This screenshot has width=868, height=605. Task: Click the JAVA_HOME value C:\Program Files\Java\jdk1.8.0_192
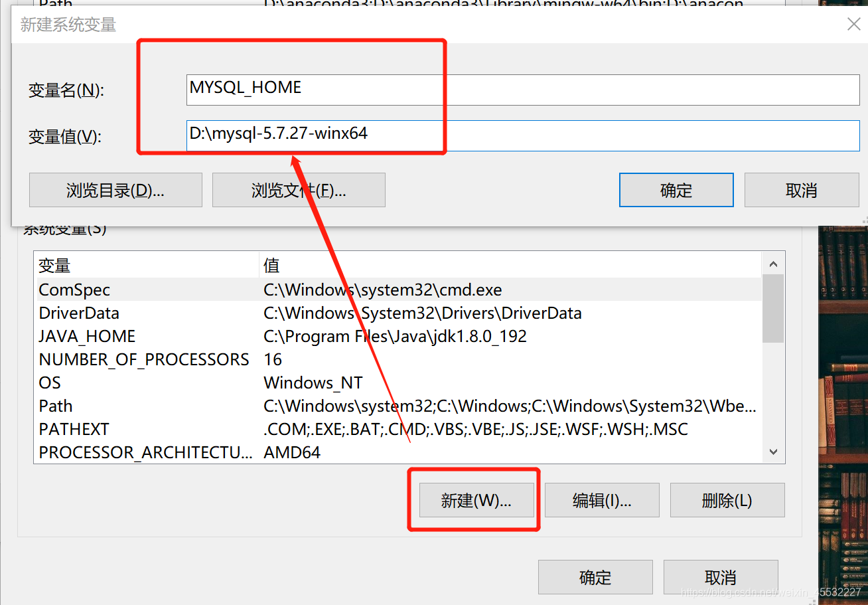[x=395, y=336]
